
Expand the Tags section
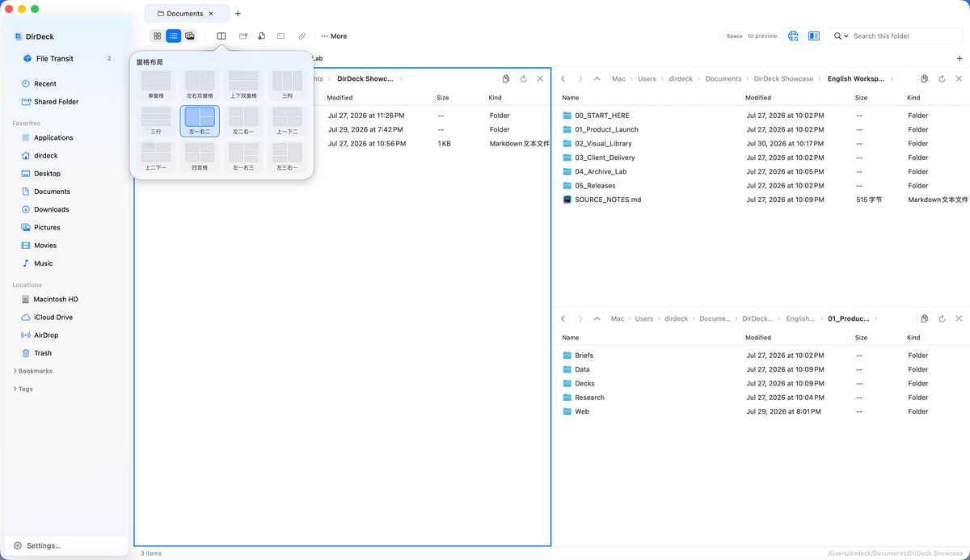point(23,389)
